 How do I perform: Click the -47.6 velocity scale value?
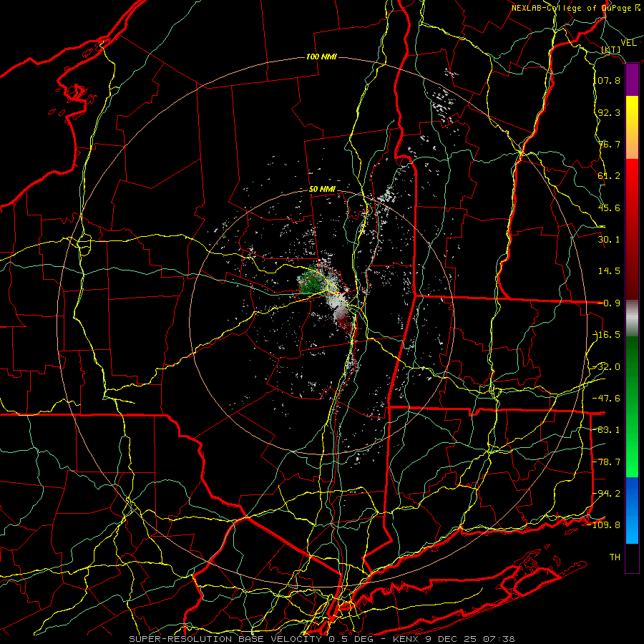coord(607,399)
